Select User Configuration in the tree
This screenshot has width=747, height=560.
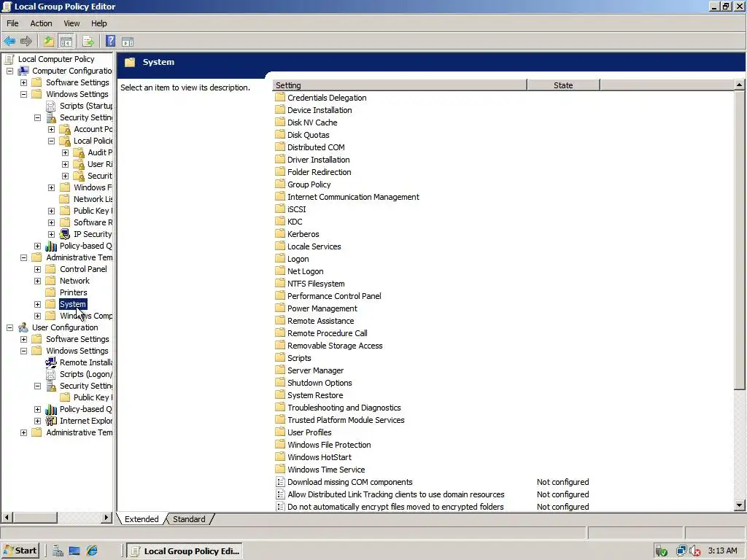pos(65,327)
